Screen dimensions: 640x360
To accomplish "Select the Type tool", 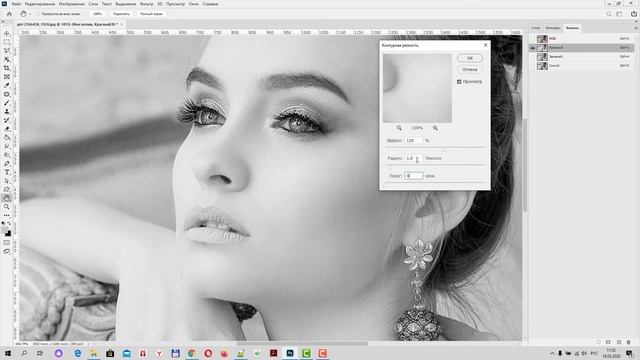I will click(7, 172).
